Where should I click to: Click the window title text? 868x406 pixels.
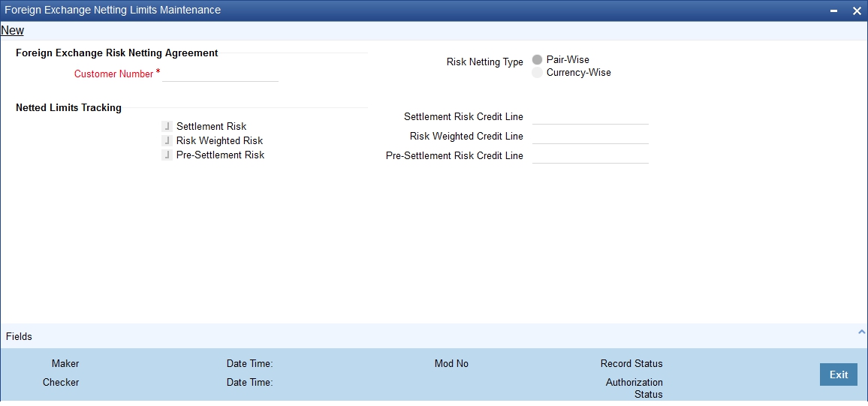[x=113, y=10]
